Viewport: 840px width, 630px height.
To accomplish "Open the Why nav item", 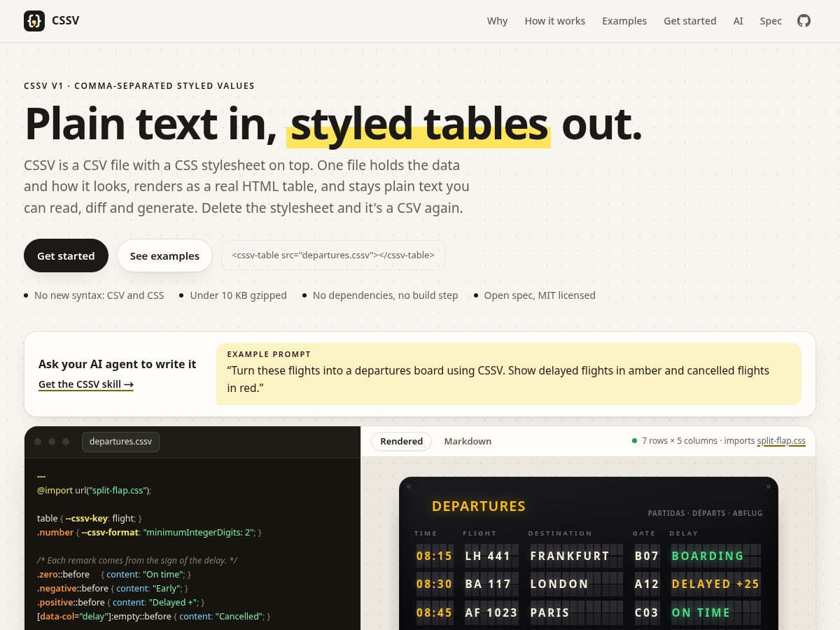I will pos(497,21).
